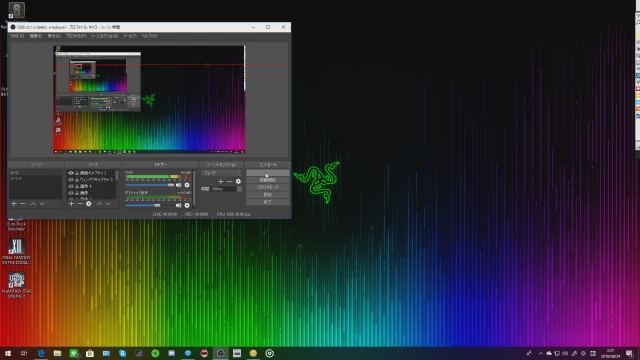Screen dimensions: 640x360
Task: Click the Start Recording button
Action: pyautogui.click(x=268, y=180)
